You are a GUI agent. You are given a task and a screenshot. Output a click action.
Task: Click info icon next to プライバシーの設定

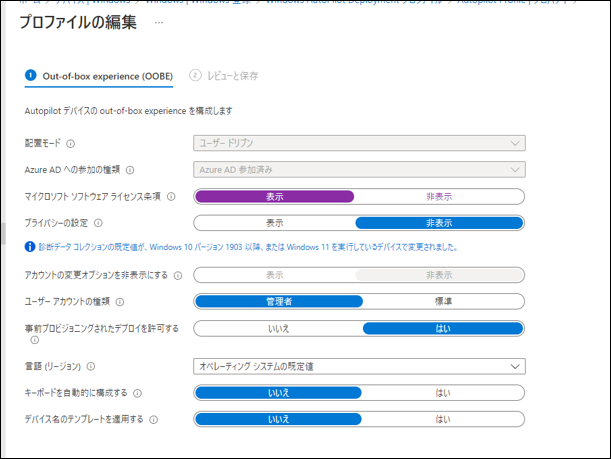(x=98, y=223)
